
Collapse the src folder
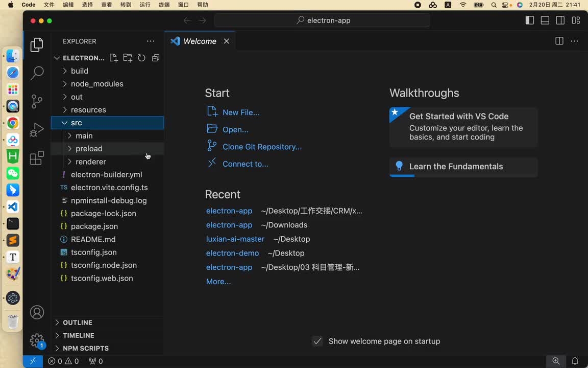click(x=107, y=123)
